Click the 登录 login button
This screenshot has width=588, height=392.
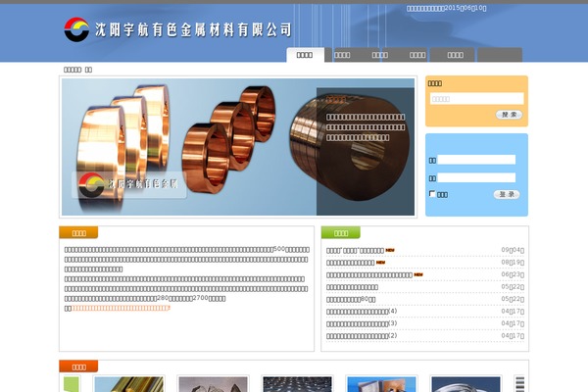point(507,194)
